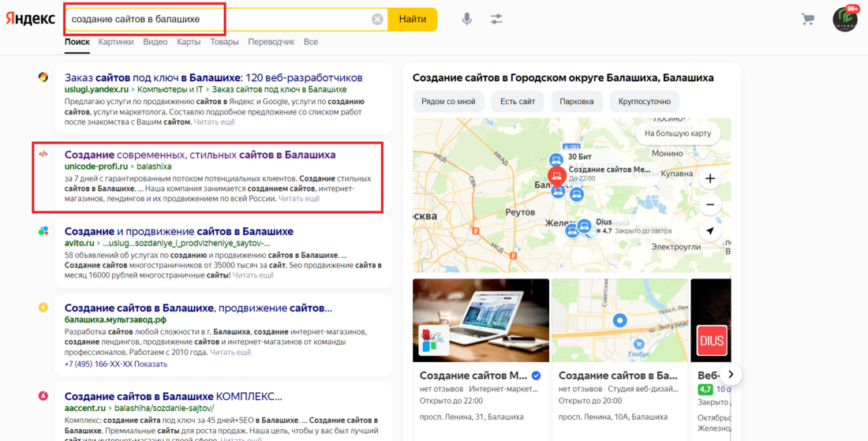
Task: Click the uslugi.yandex.ru favicon
Action: coord(43,77)
